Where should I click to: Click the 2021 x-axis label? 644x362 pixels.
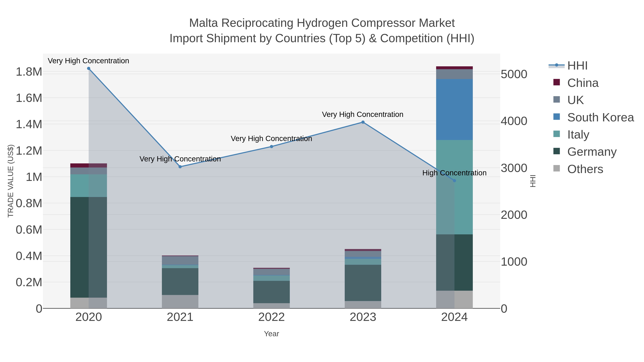coord(180,317)
